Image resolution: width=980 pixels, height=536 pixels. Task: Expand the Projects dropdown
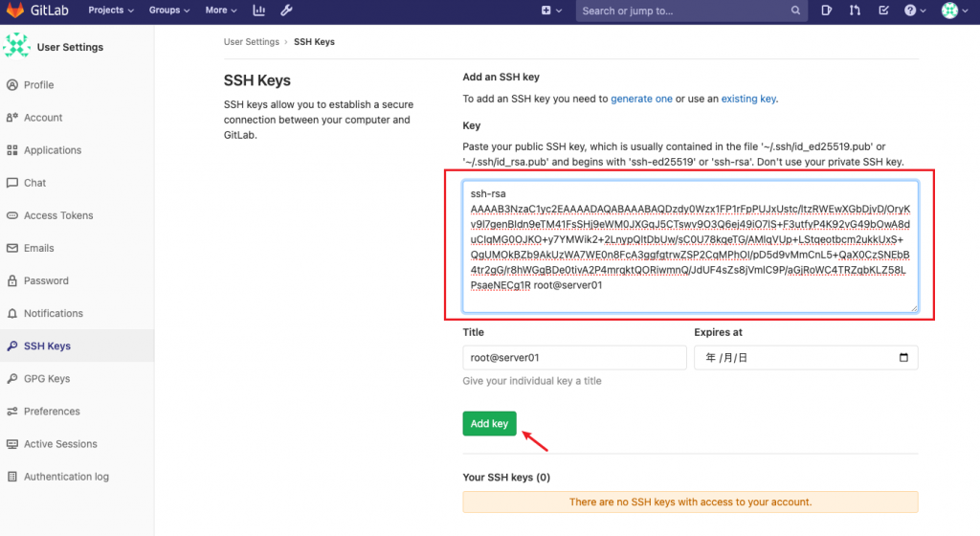point(111,11)
